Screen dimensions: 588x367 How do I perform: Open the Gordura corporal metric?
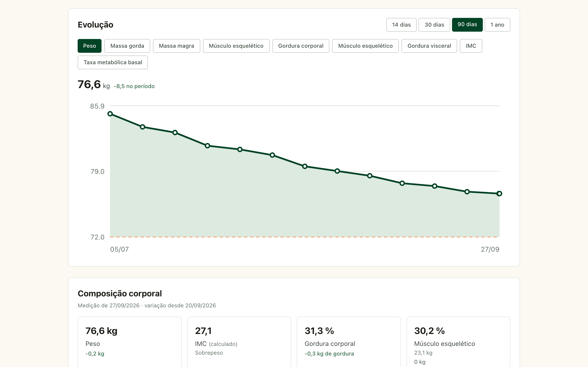[x=301, y=46]
